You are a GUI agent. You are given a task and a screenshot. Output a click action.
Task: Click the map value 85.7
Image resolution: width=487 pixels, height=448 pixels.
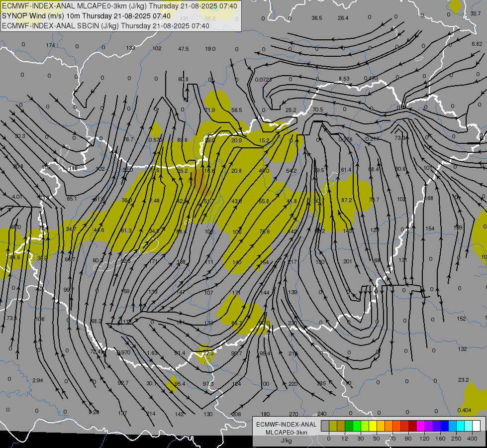237,323
